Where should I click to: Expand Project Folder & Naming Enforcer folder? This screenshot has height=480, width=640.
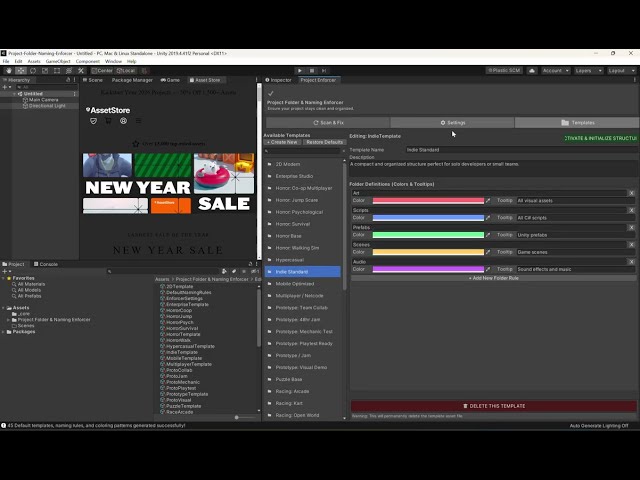(9, 320)
